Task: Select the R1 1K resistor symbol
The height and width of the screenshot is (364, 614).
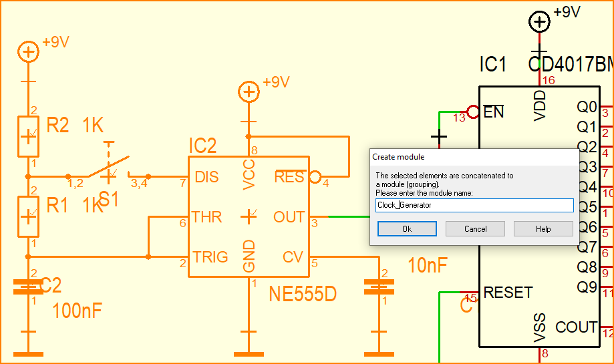Action: point(28,216)
